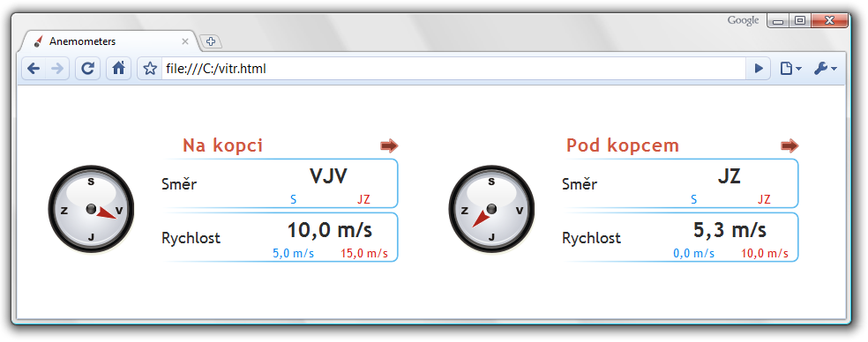Bookmark this page with the star icon
This screenshot has width=868, height=342.
(x=150, y=69)
